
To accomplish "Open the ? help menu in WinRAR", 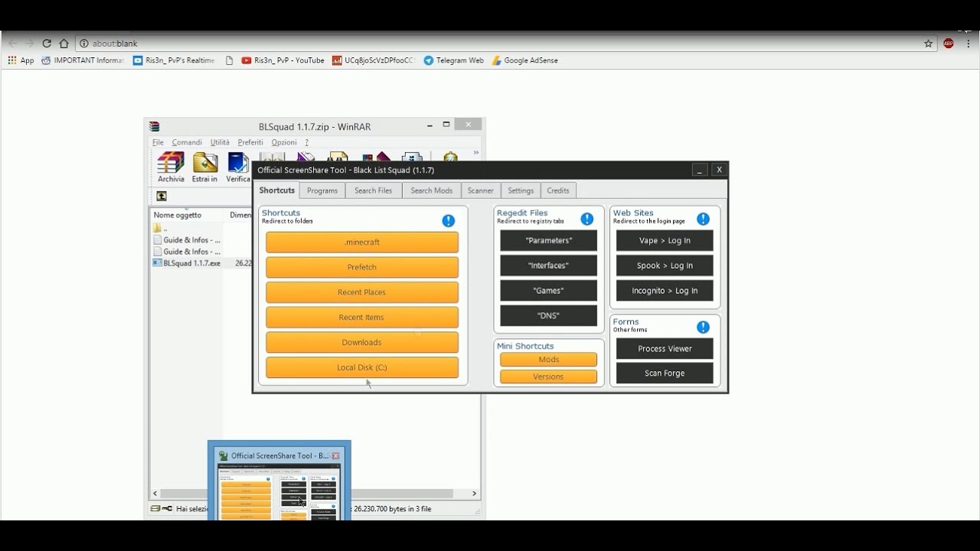I will [x=306, y=142].
